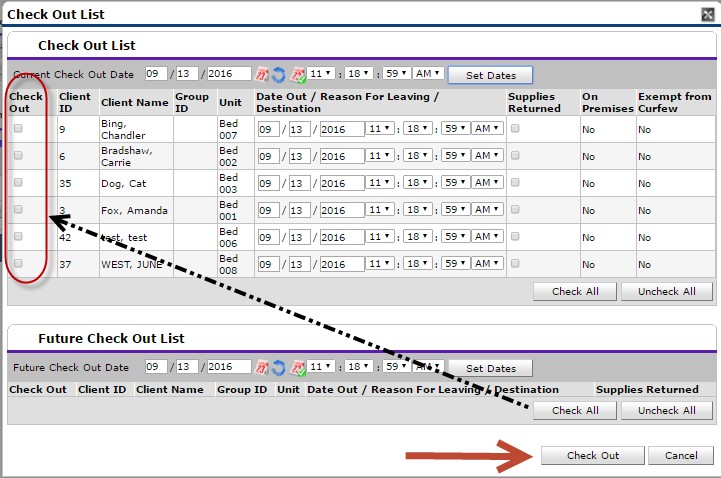Screen dimensions: 721x478
Task: Click refresh icon beside Future Check Out Date
Action: (279, 367)
